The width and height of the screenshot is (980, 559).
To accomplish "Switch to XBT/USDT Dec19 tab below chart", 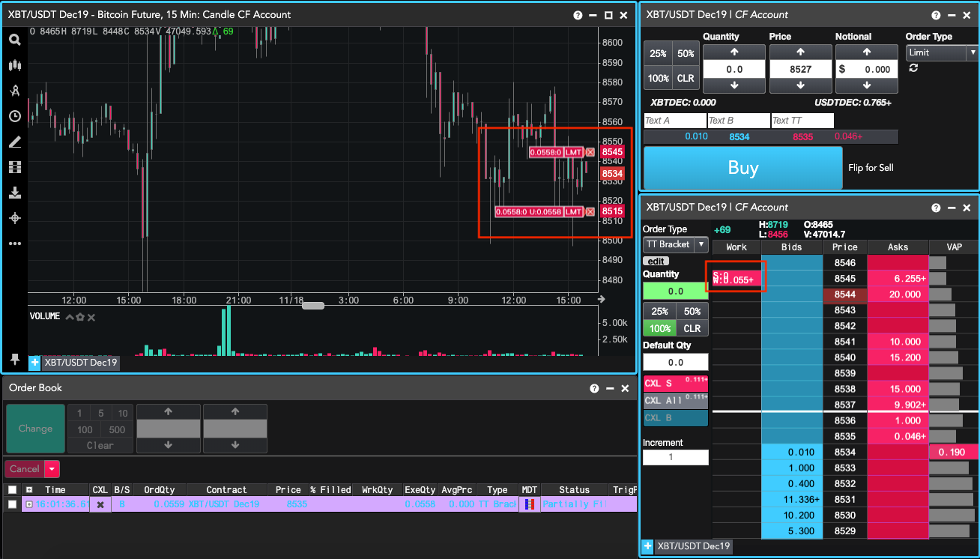I will pyautogui.click(x=79, y=363).
